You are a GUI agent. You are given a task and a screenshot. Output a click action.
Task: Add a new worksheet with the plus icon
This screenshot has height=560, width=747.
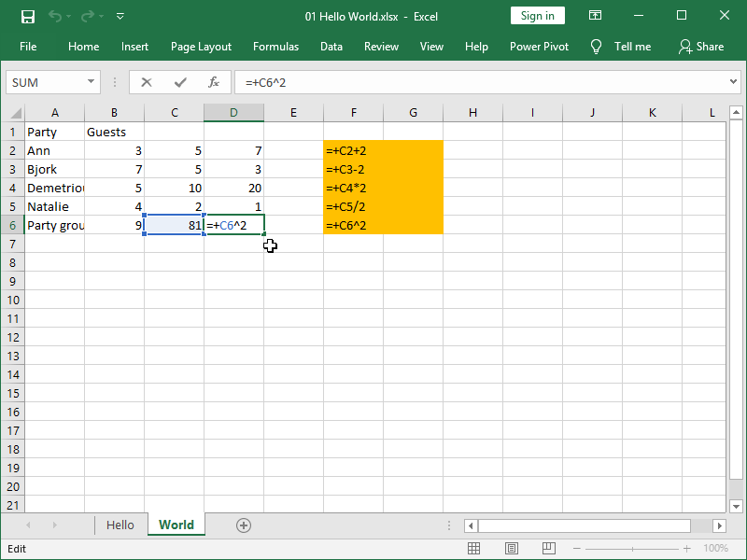244,525
